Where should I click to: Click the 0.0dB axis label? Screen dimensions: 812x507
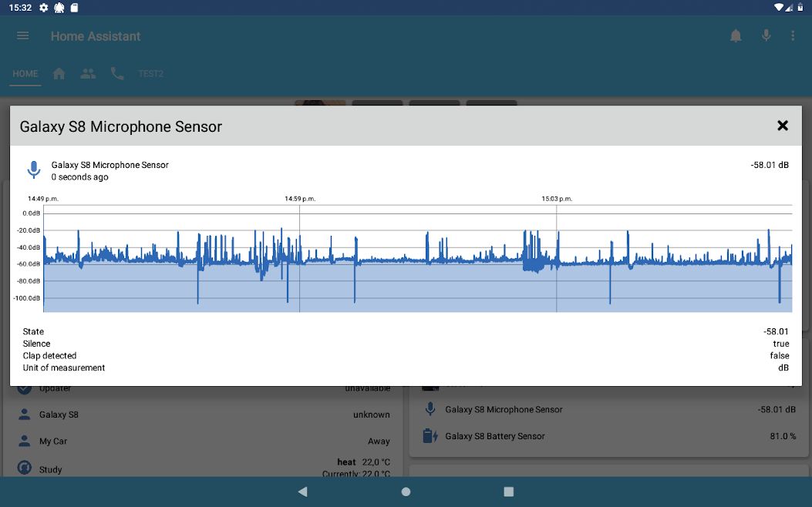[31, 213]
